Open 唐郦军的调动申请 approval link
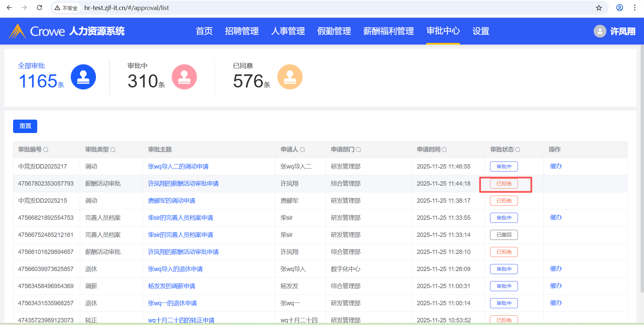 171,201
